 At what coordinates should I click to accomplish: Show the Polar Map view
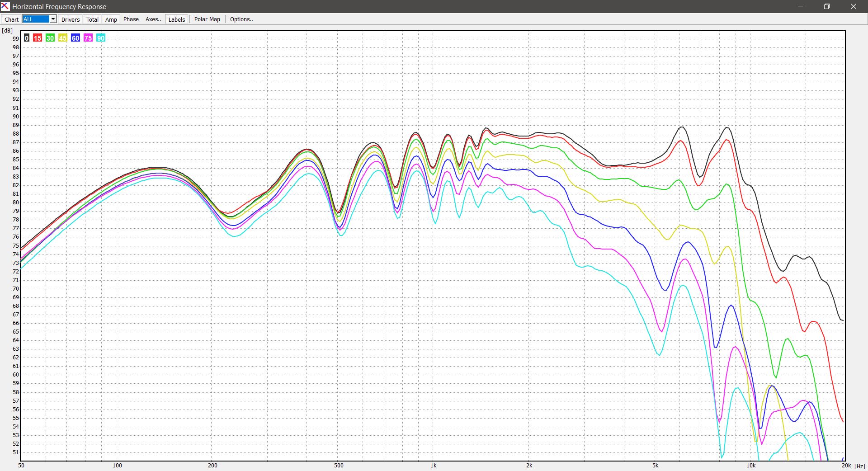point(207,19)
